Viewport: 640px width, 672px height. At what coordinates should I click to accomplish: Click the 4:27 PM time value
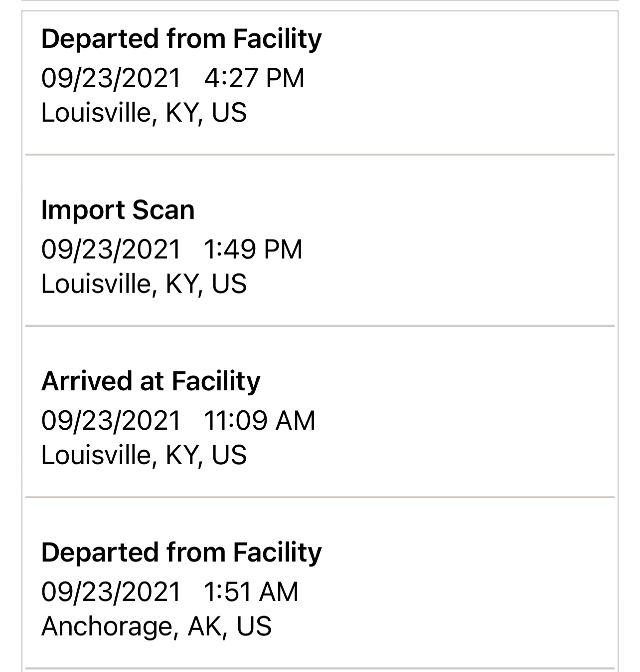point(254,78)
